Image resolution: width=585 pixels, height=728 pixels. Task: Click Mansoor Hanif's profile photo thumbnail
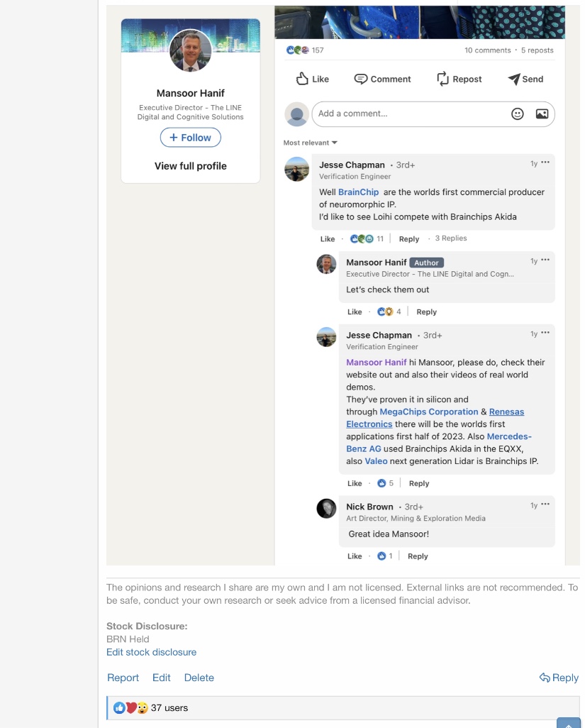pos(191,51)
